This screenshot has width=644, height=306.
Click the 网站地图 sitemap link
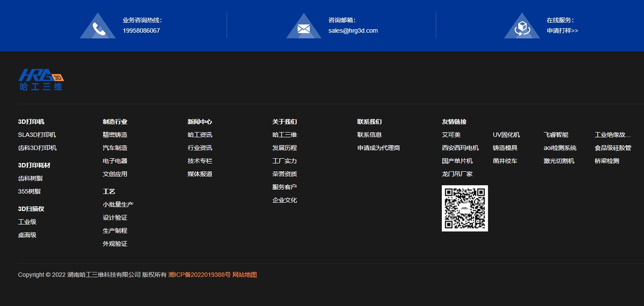coord(244,275)
